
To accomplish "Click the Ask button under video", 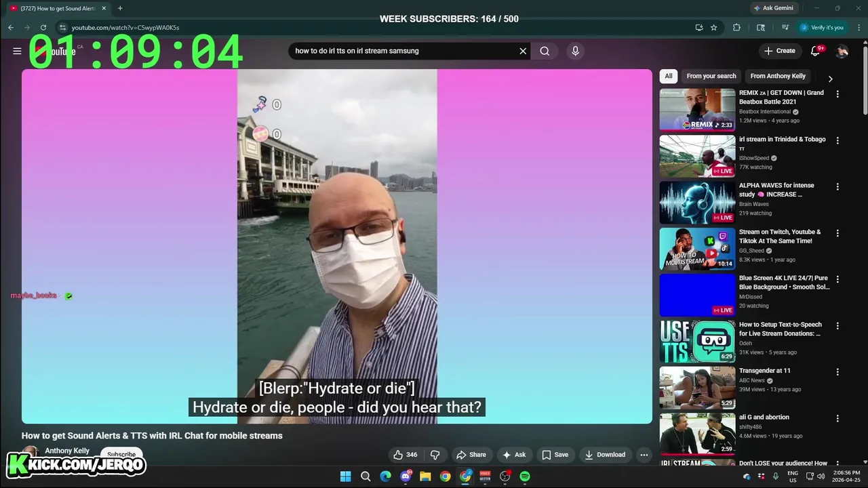I will (514, 455).
